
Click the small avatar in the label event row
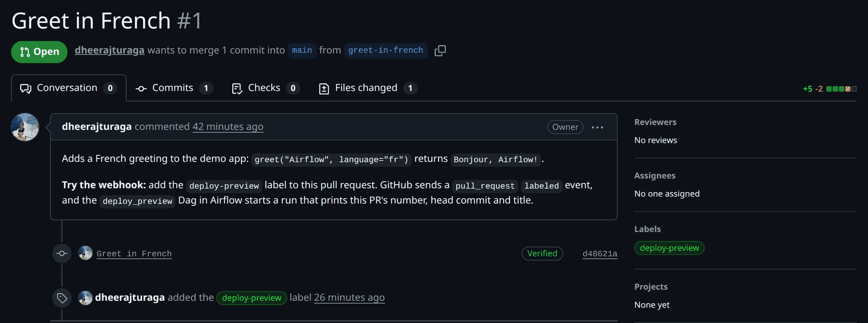pyautogui.click(x=85, y=298)
